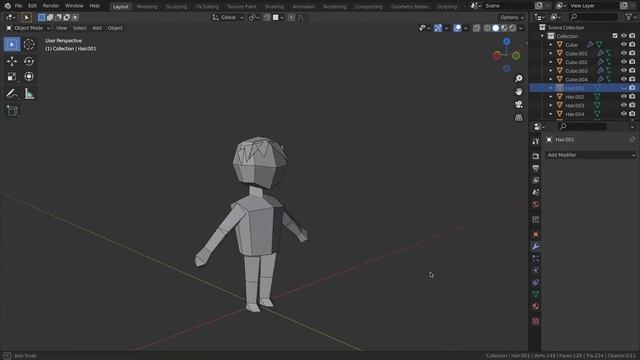This screenshot has height=360, width=640.
Task: Pick the Transform tool
Action: (29, 77)
